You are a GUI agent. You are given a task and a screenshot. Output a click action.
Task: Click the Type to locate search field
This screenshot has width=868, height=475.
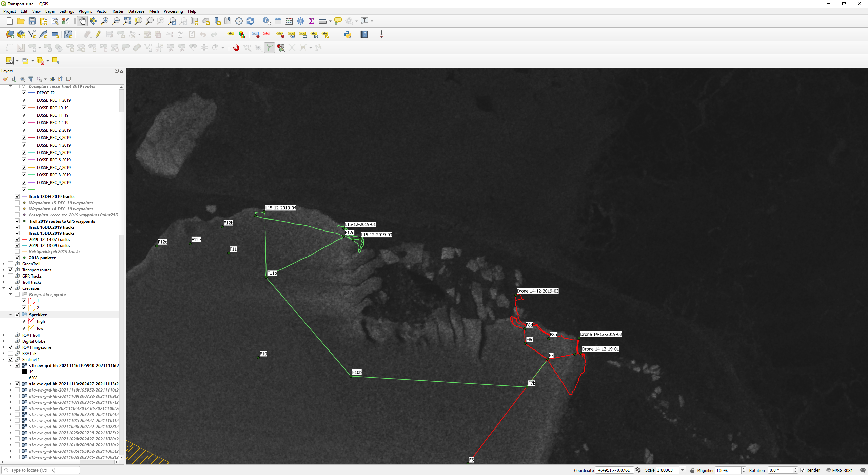[x=41, y=470]
